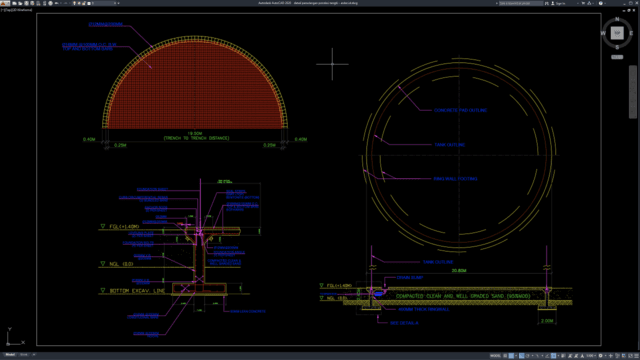Toggle object snap in the status bar
This screenshot has height=360, width=640.
click(x=553, y=356)
